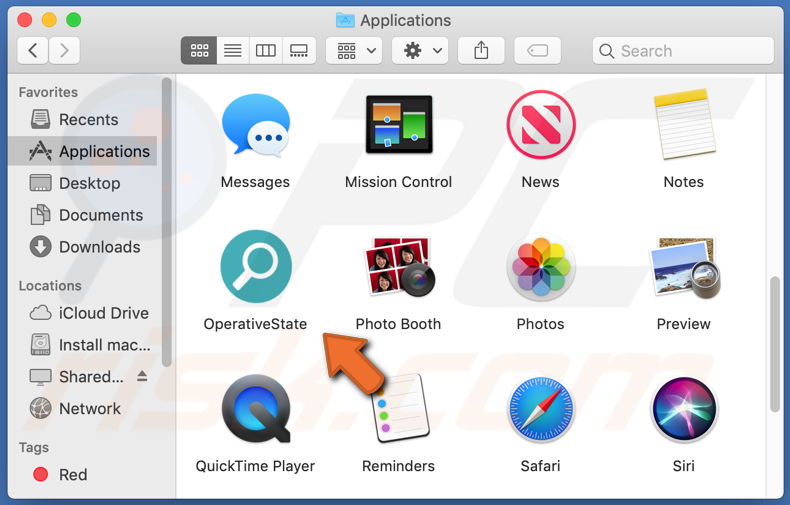
Task: Open the Photo Booth app icon
Action: click(x=399, y=267)
